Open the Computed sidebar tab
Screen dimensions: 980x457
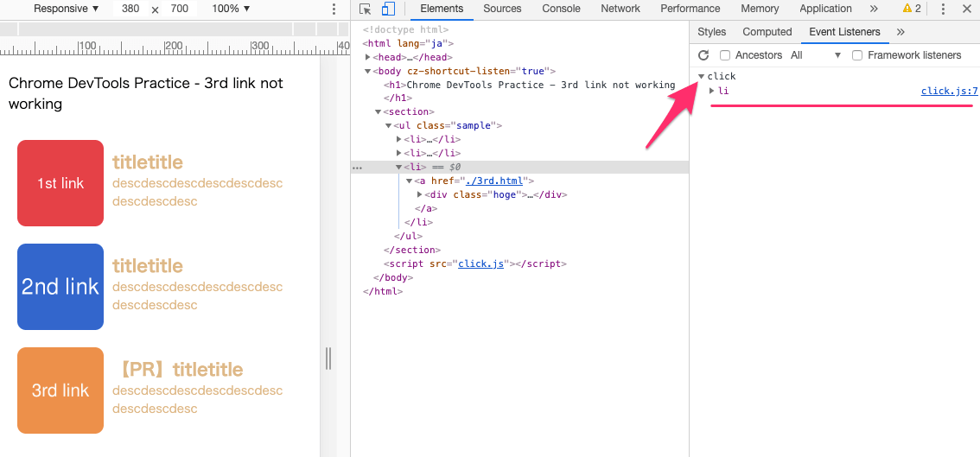767,32
